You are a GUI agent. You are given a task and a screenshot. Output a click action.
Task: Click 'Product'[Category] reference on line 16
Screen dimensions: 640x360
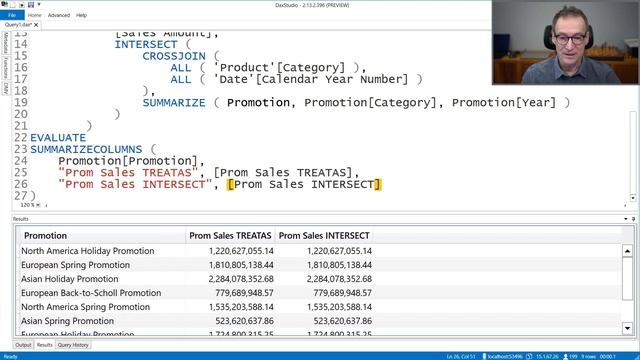[x=279, y=67]
